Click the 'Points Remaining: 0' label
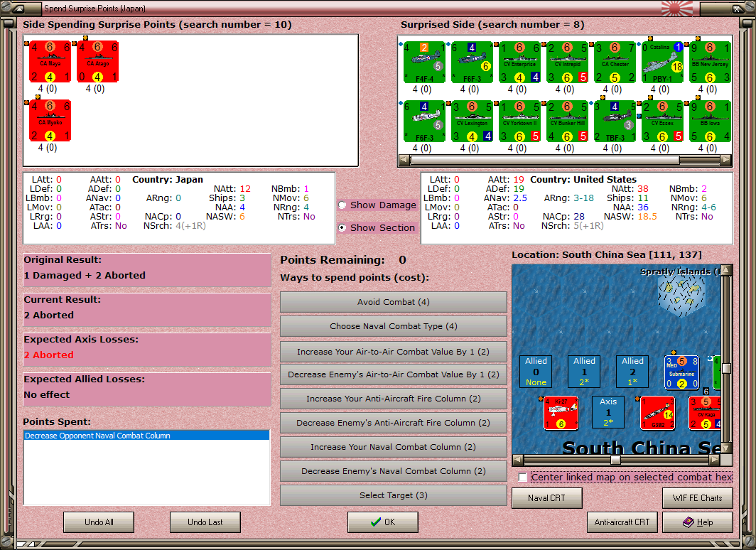Screen dimensions: 756x550 342,260
